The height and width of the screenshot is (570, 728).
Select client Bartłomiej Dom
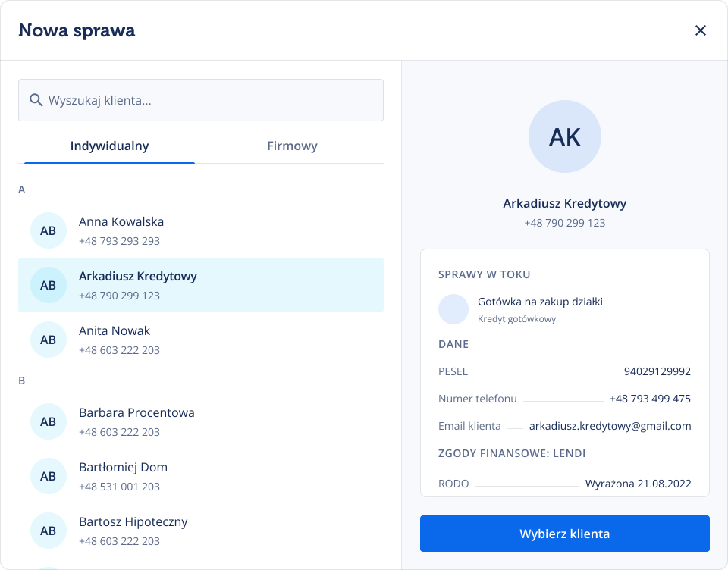(200, 476)
